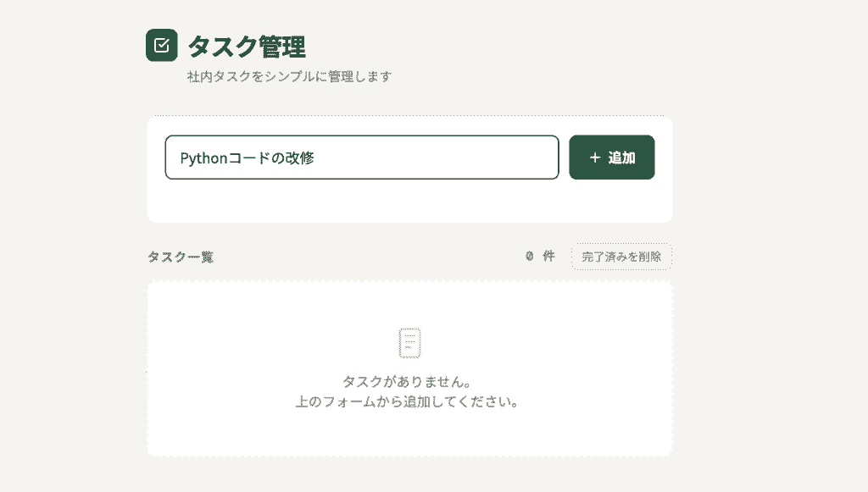Click the empty-list document icon
Screen dimensions: 868x492
coord(409,343)
